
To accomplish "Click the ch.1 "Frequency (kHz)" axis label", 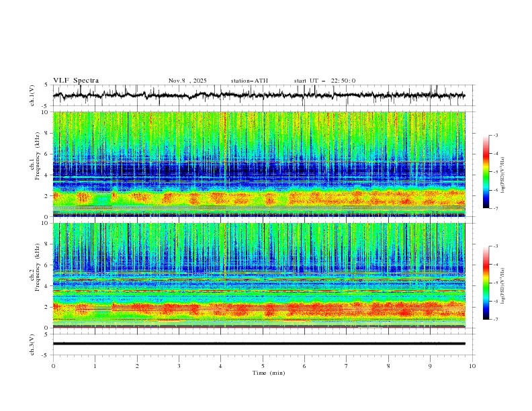I will [38, 154].
